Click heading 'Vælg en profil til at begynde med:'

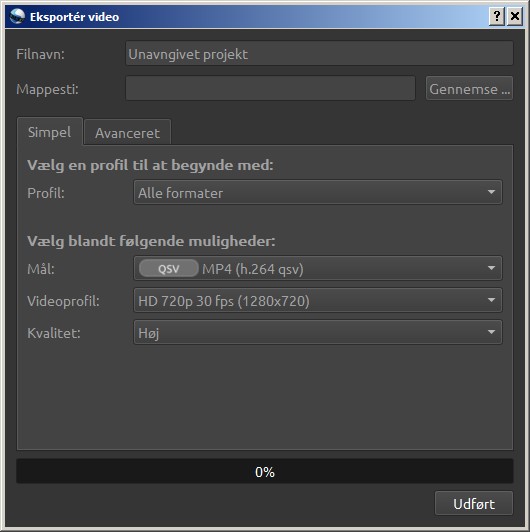pos(150,166)
